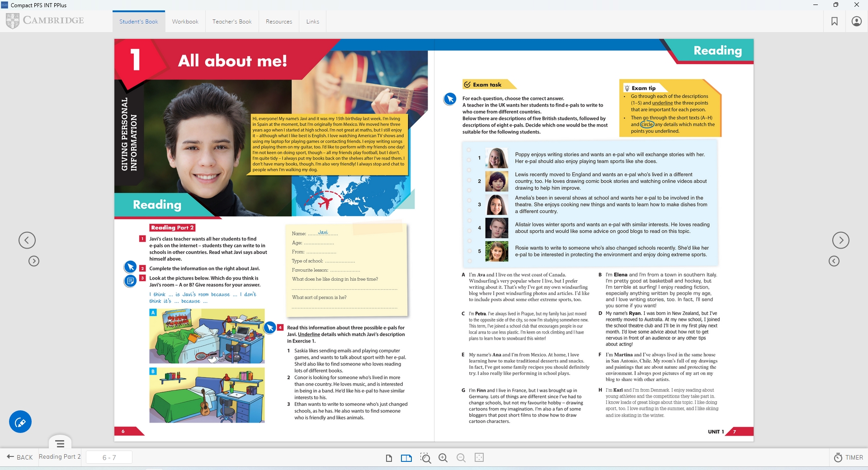868x470 pixels.
Task: Click the Reading Part 2 red heading on the page
Action: 172,228
